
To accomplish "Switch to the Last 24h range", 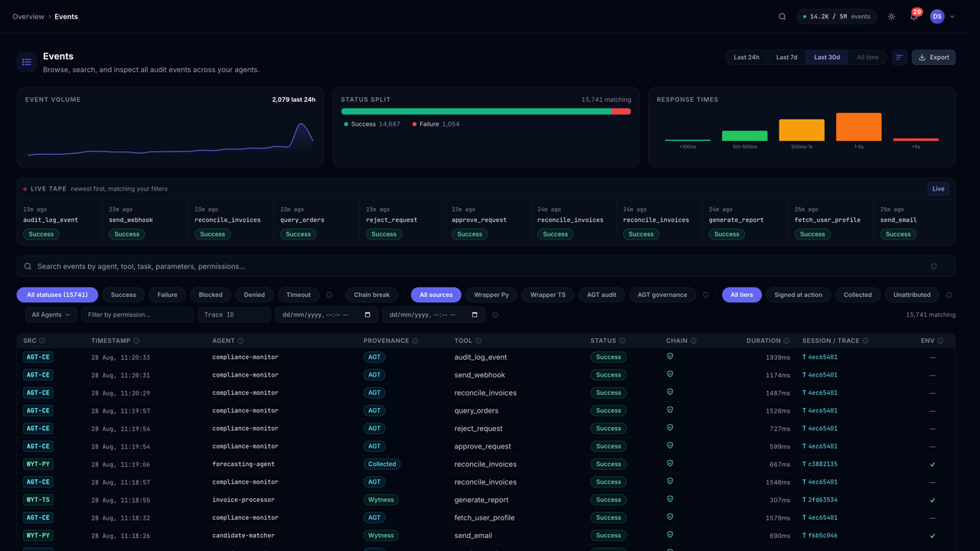I will [x=746, y=57].
